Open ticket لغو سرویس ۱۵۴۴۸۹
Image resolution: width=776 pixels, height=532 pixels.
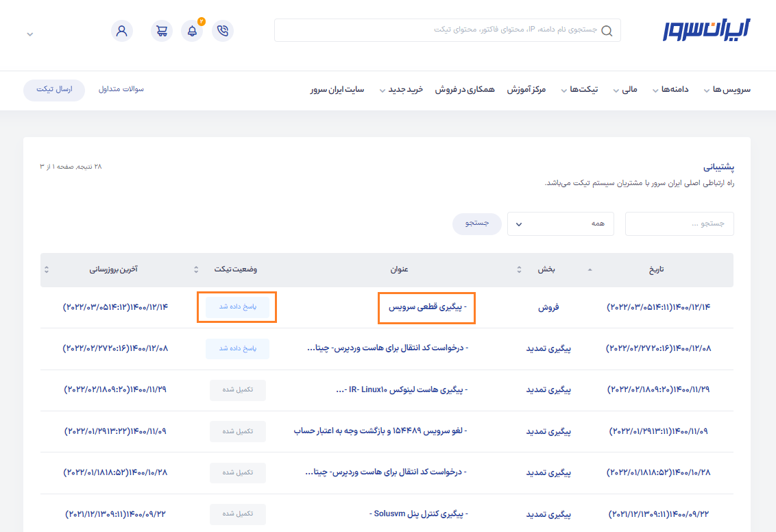coord(380,431)
